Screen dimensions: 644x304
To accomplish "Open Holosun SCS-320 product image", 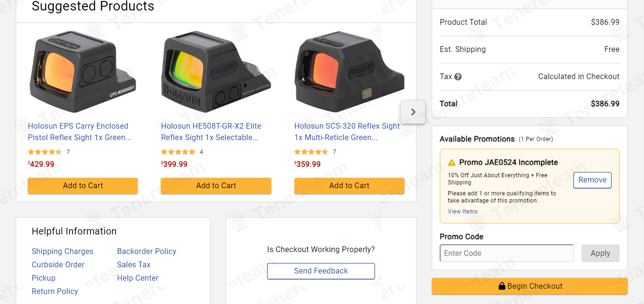I will [x=349, y=71].
